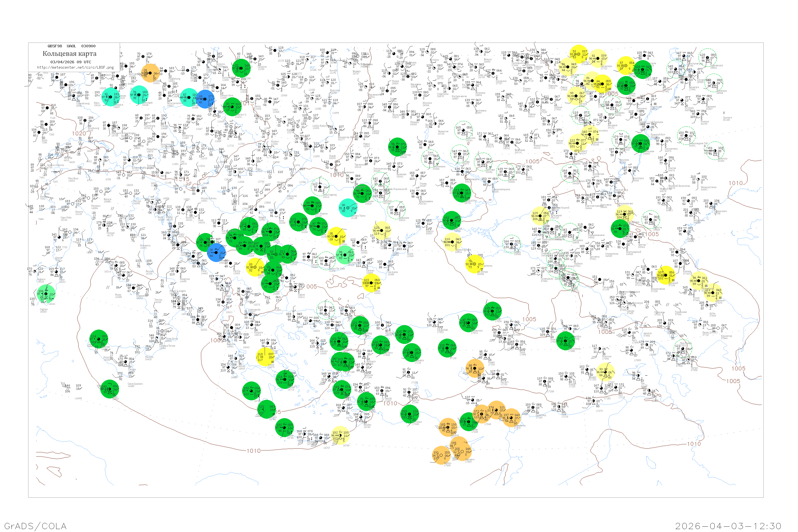
Task: Click the blue station circle in the Balkans
Action: coord(216,253)
